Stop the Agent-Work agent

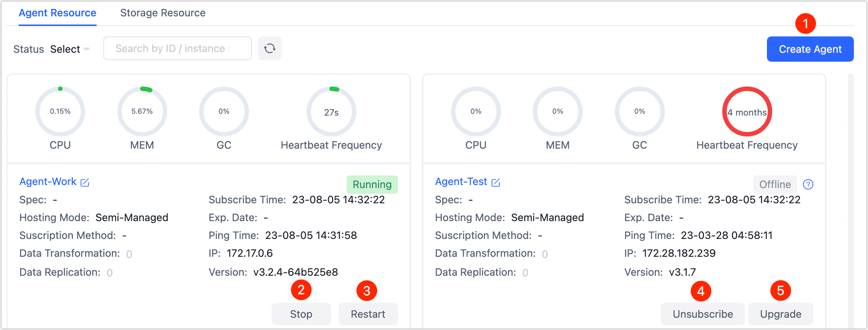[301, 314]
